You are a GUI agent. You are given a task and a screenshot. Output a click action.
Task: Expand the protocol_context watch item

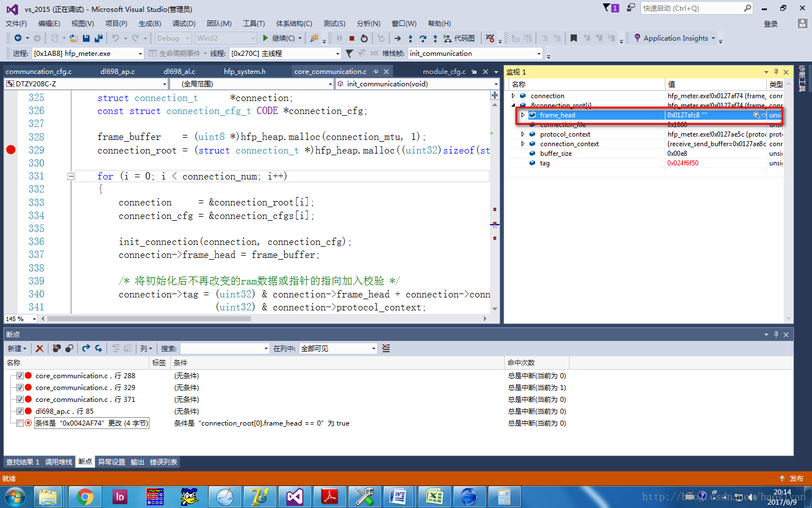coord(523,134)
